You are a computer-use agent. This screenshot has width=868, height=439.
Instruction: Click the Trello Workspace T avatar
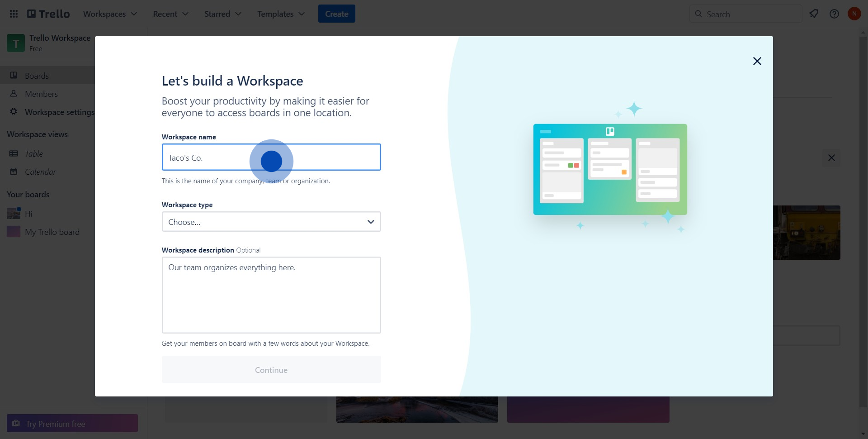16,43
